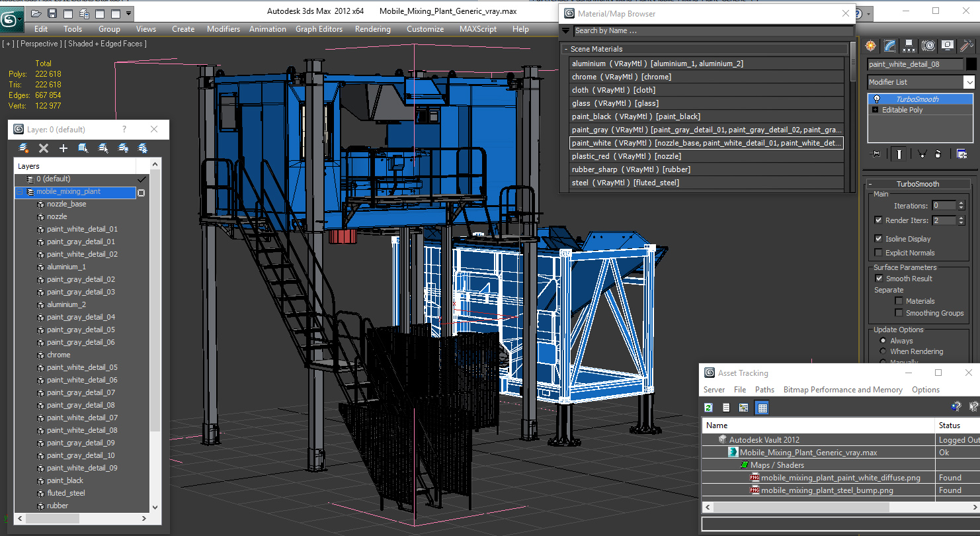Viewport: 980px width, 536px height.
Task: Open Bitmap Performance and Memory menu
Action: pos(842,390)
